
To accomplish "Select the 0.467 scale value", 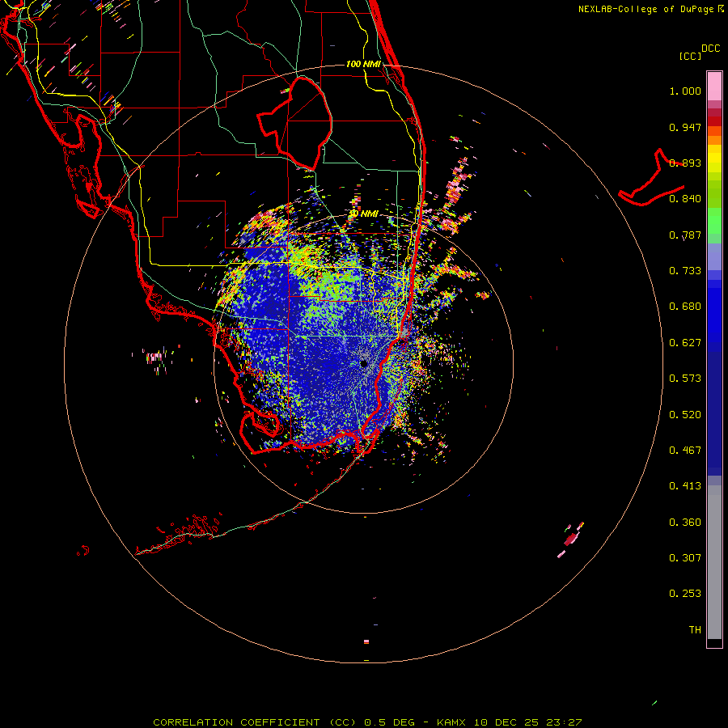I will click(x=685, y=451).
